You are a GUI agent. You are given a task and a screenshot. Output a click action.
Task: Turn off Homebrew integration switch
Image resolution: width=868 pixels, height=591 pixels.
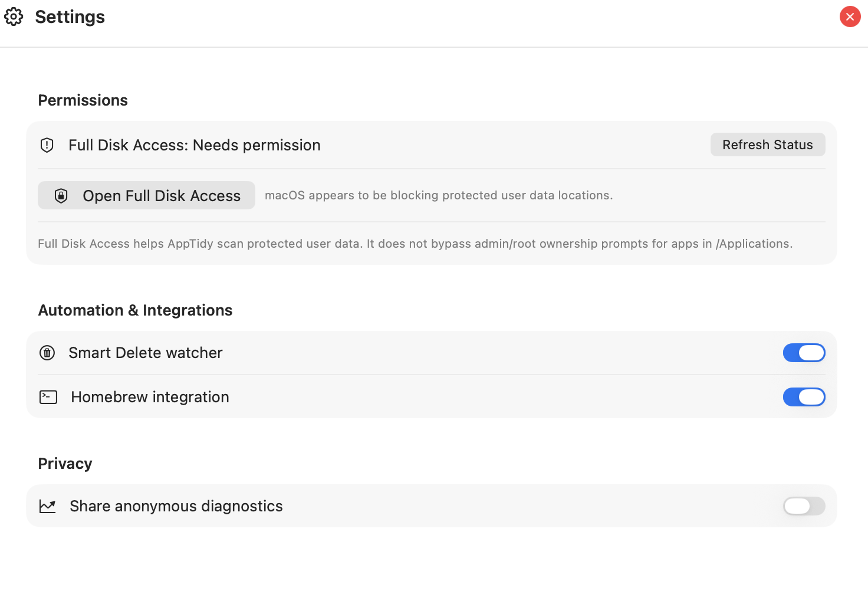(x=804, y=397)
